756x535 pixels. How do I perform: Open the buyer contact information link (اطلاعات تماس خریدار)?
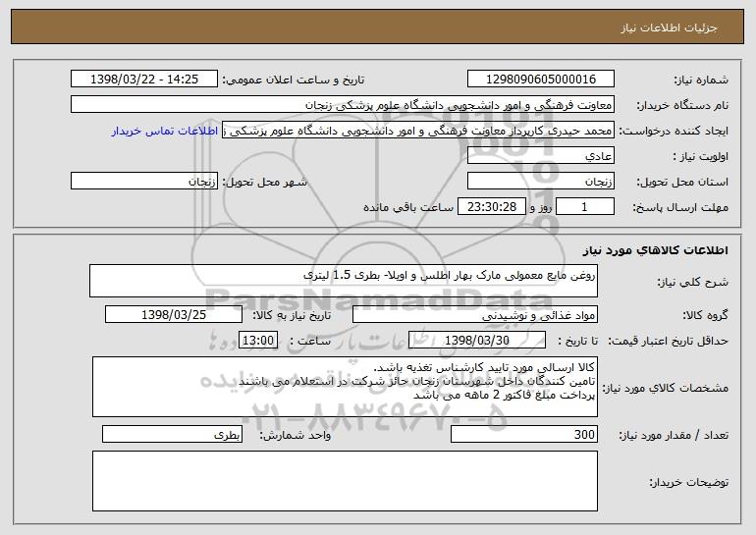[x=165, y=132]
